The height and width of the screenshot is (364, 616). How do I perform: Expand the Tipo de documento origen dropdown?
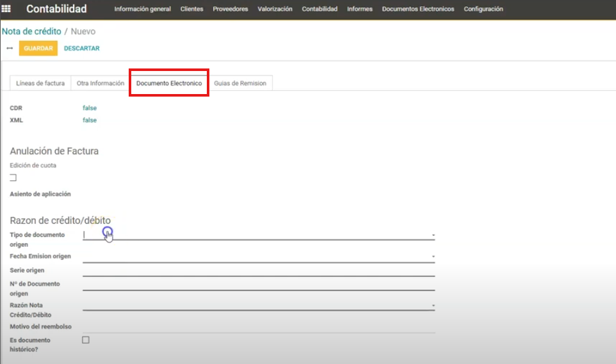(433, 235)
